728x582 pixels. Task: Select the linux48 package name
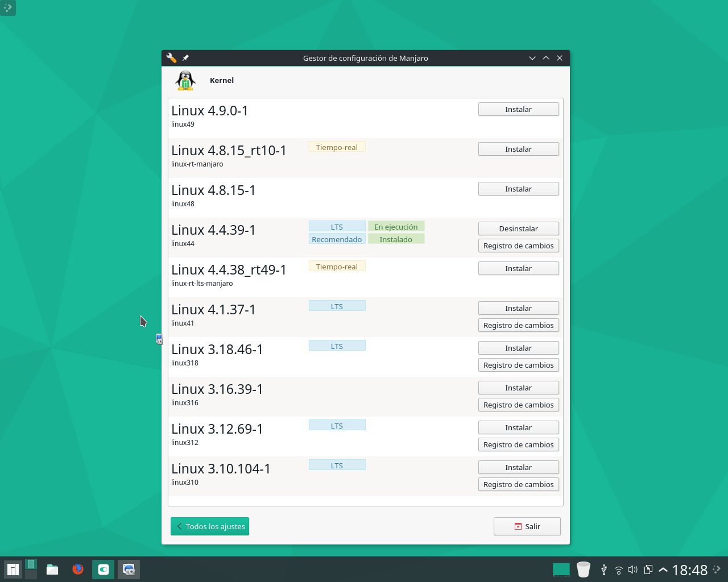pyautogui.click(x=183, y=204)
